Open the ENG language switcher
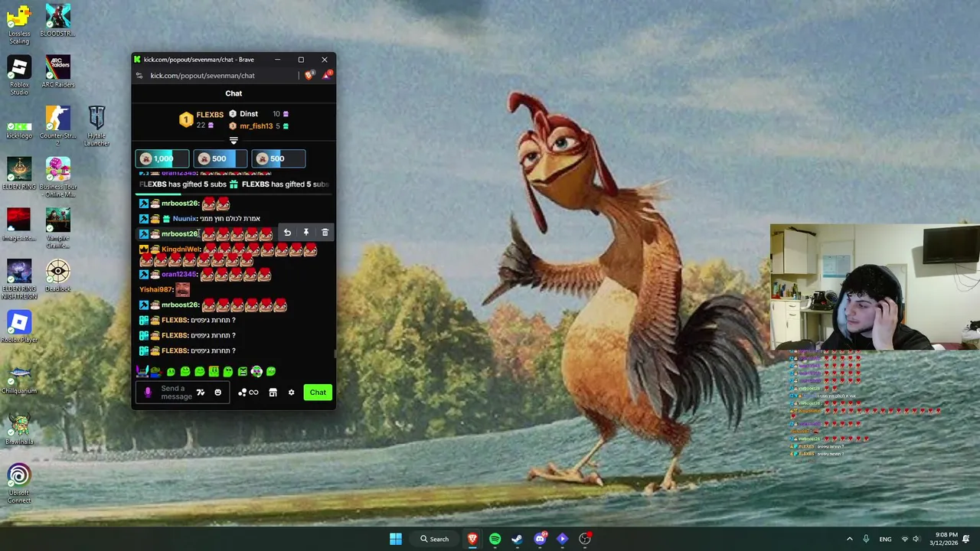Viewport: 980px width, 551px height. coord(885,539)
